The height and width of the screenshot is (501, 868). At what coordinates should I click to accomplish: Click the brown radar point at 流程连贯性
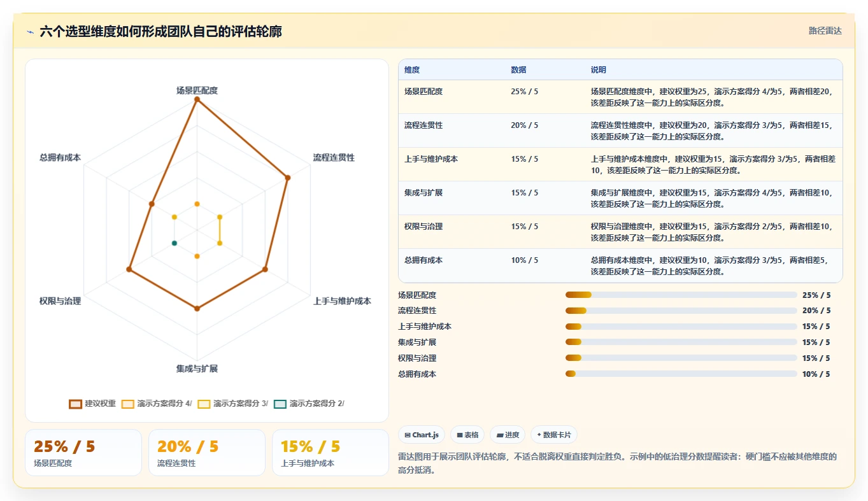[x=287, y=178]
